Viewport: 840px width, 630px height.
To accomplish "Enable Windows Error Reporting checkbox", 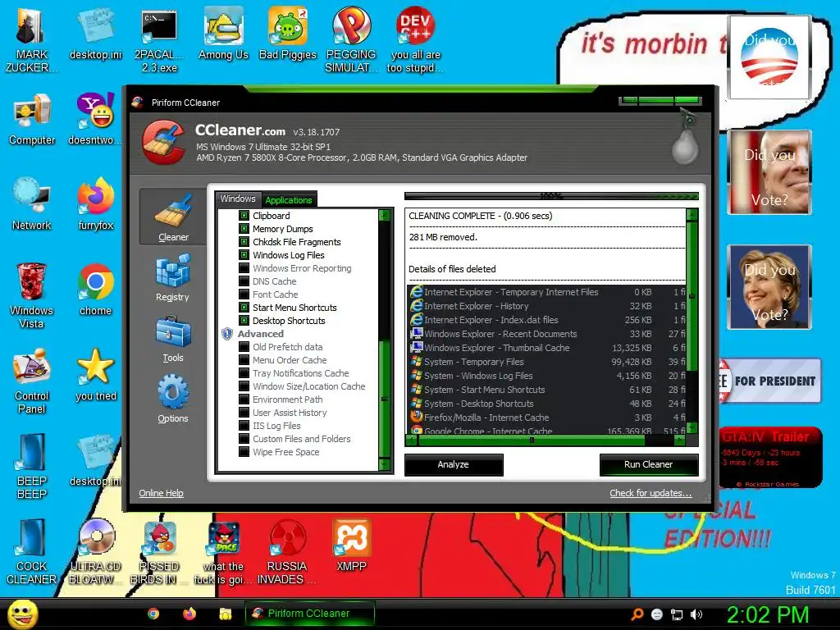I will (x=244, y=268).
